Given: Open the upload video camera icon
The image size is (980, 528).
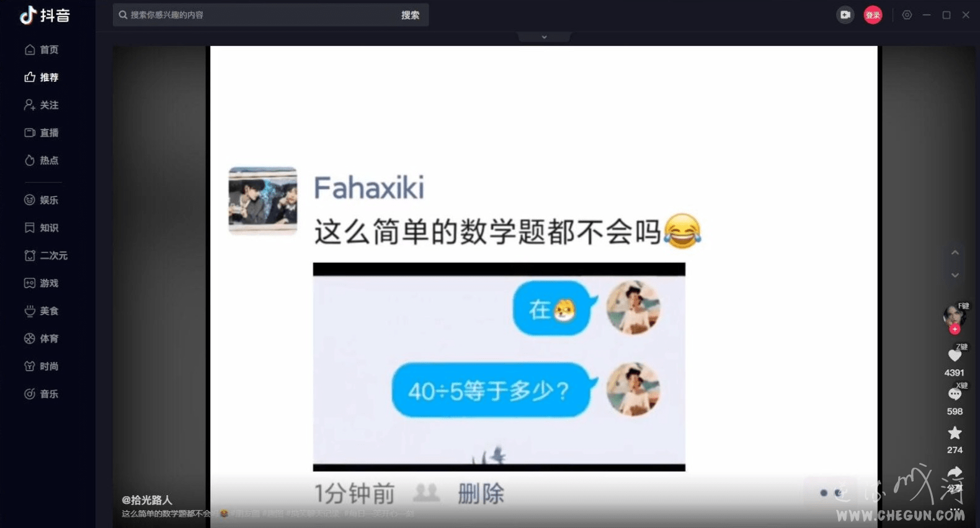Looking at the screenshot, I should tap(845, 15).
